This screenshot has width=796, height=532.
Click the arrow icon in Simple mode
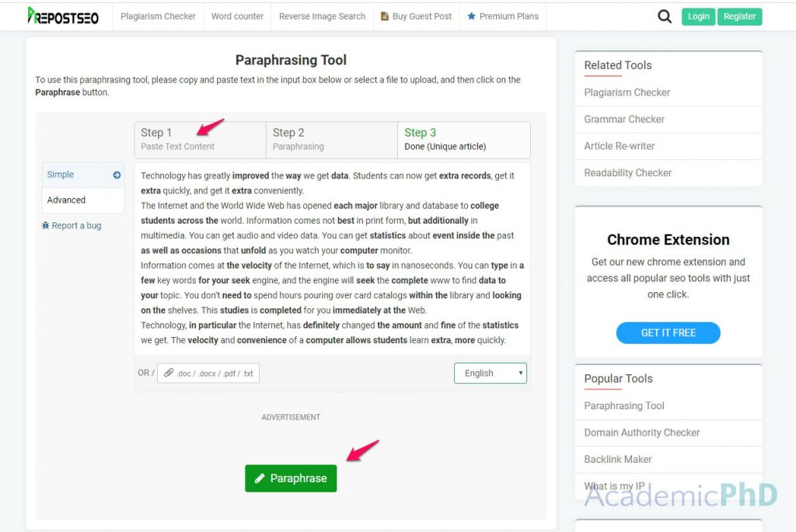coord(117,175)
